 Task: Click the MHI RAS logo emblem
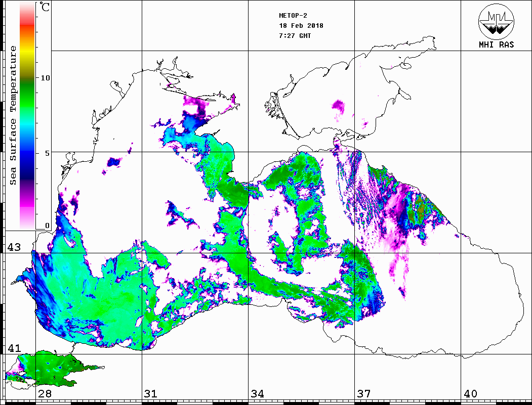pos(497,21)
